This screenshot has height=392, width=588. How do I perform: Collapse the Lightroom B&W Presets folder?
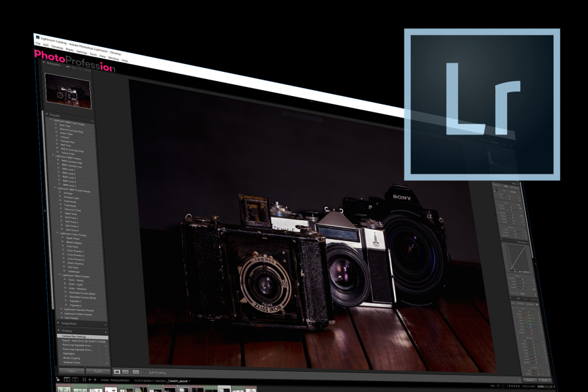pyautogui.click(x=54, y=155)
